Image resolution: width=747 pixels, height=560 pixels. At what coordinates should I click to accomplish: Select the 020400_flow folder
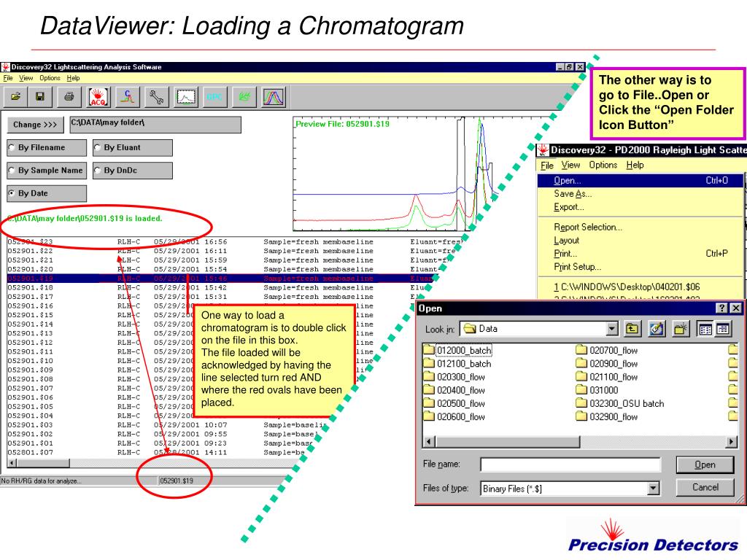click(454, 390)
